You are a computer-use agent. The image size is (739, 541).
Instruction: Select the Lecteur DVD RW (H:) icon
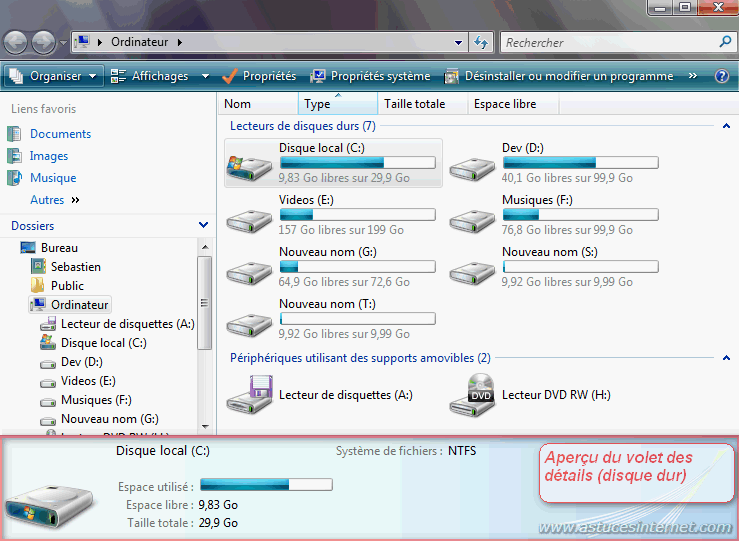(x=472, y=394)
